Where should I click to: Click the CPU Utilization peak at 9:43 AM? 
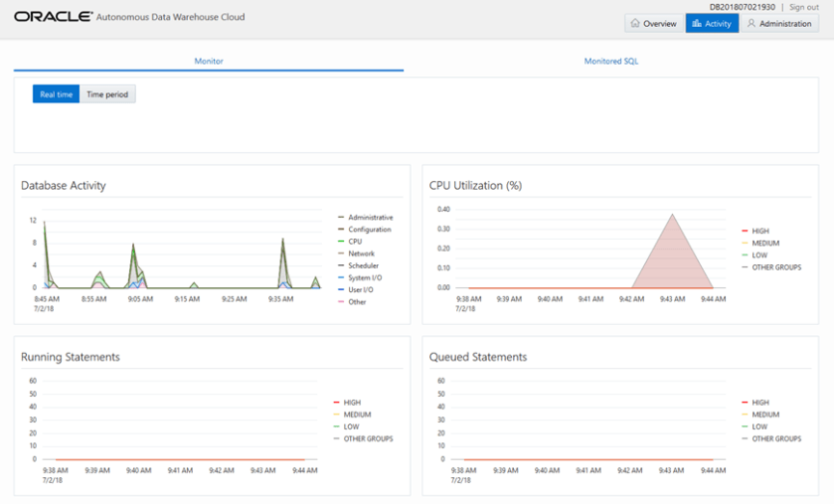coord(673,215)
